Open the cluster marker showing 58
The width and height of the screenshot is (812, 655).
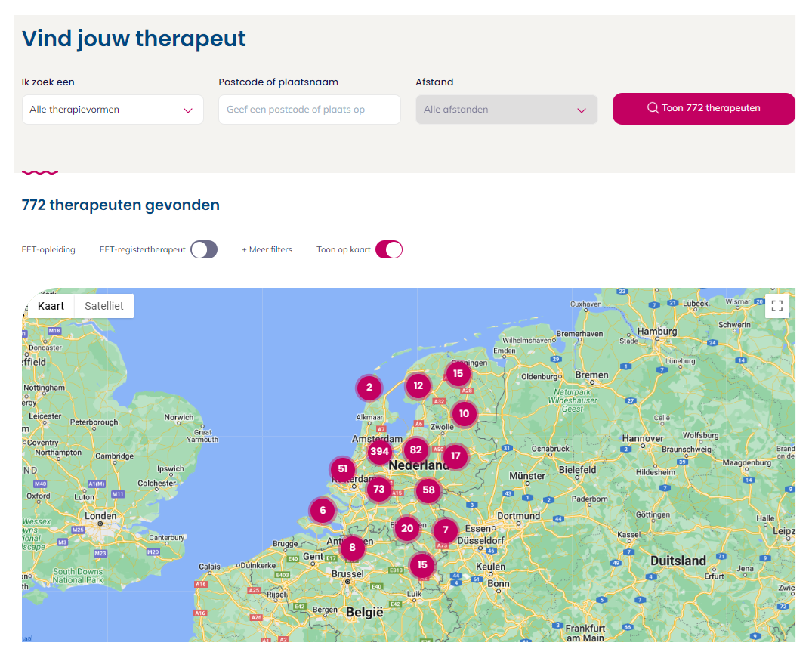click(x=429, y=490)
